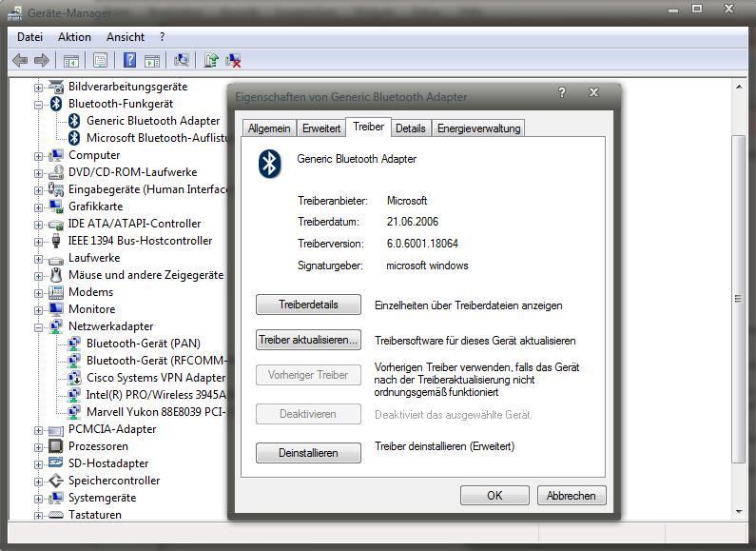The image size is (756, 551).
Task: Click the Mäuse und andere Zeigegeräte icon
Action: coord(56,275)
